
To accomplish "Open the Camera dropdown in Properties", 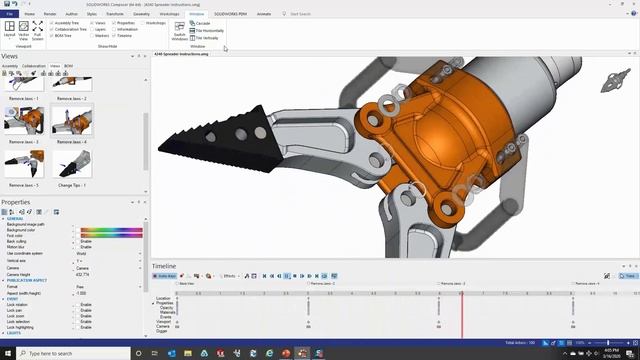I will tap(140, 268).
